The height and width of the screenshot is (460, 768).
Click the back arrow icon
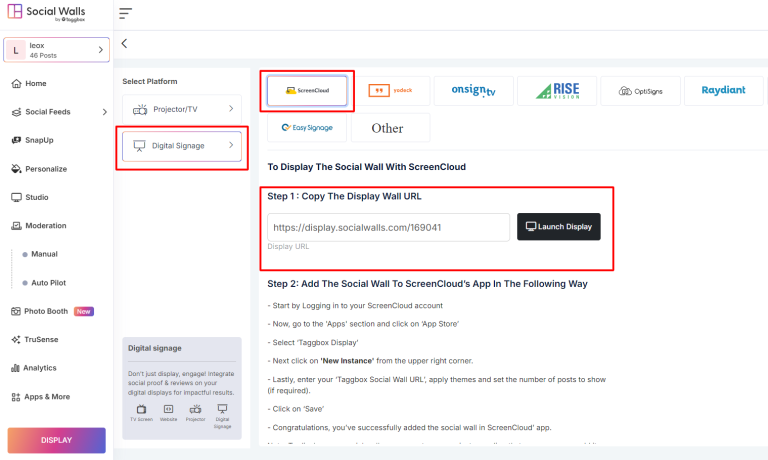[x=124, y=43]
